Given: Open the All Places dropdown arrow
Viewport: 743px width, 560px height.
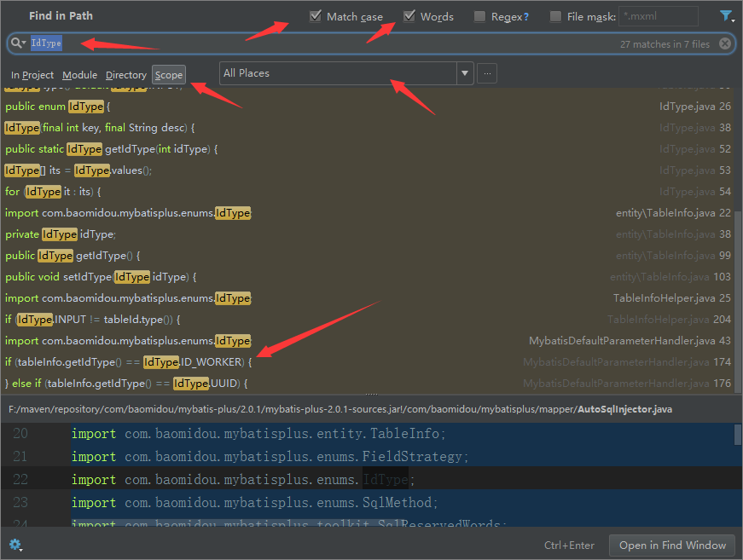Looking at the screenshot, I should pyautogui.click(x=464, y=73).
